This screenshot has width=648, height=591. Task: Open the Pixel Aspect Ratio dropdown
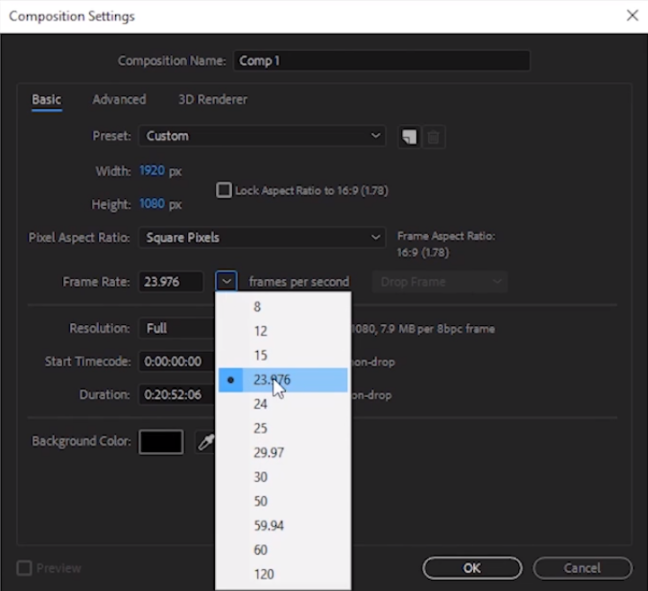(x=262, y=238)
